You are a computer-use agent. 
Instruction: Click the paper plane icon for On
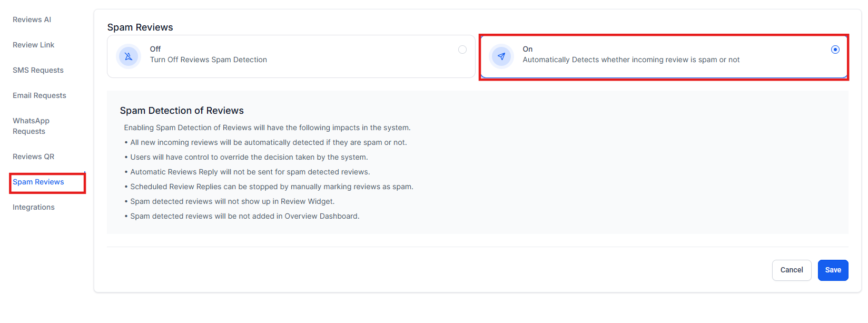point(501,56)
